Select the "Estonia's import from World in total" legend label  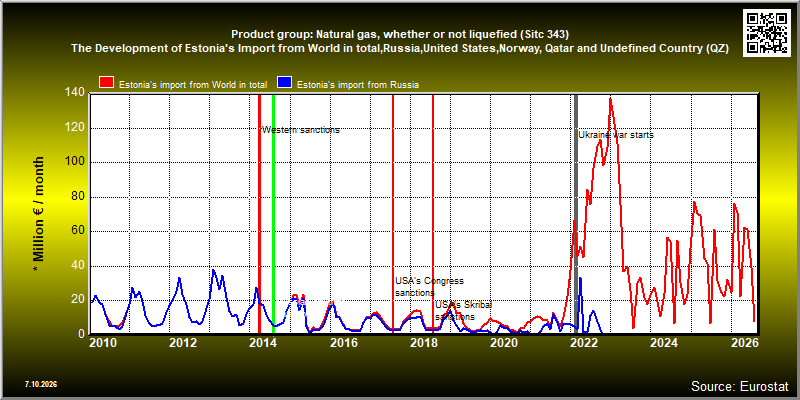point(195,85)
